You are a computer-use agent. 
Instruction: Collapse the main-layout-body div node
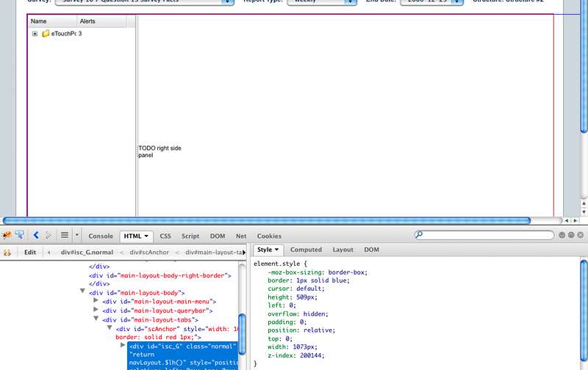[82, 291]
